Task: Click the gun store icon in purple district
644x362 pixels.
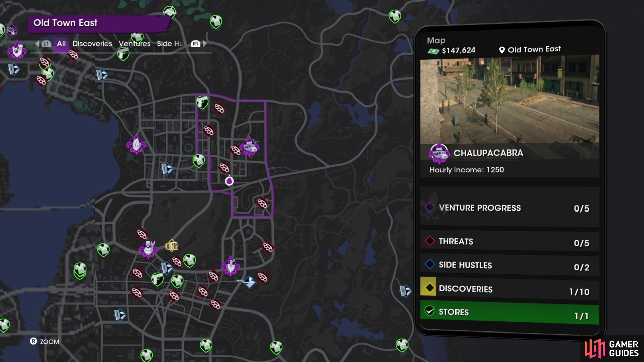Action: (202, 102)
